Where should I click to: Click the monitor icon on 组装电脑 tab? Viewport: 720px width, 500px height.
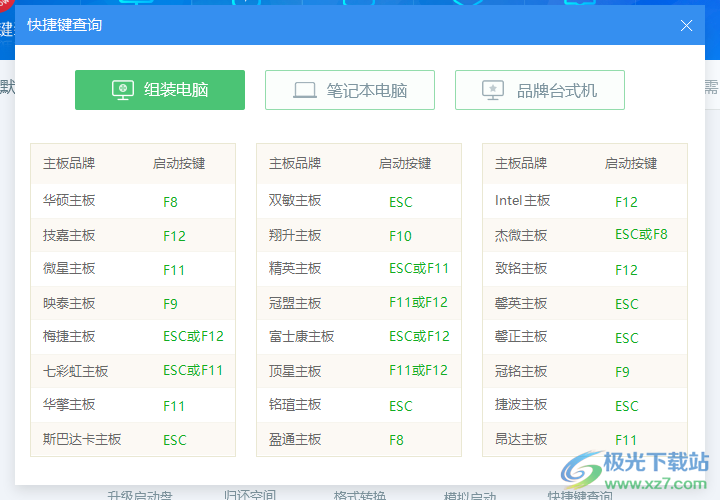123,90
